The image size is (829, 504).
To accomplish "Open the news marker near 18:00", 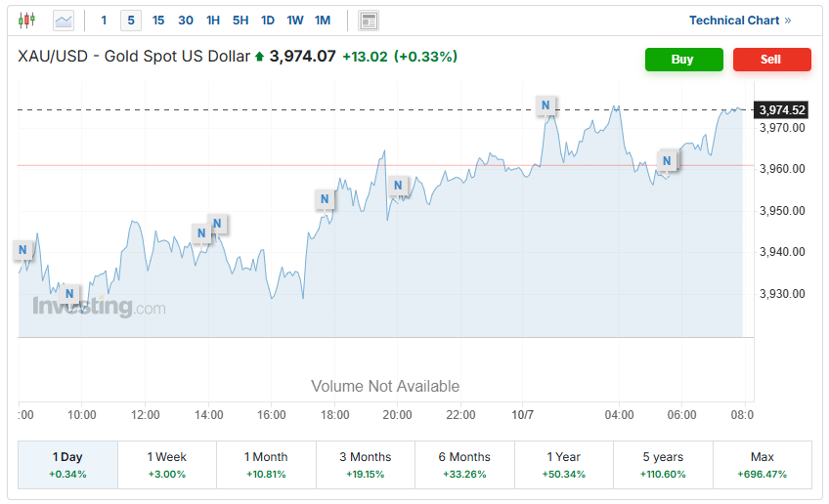I will tap(325, 199).
